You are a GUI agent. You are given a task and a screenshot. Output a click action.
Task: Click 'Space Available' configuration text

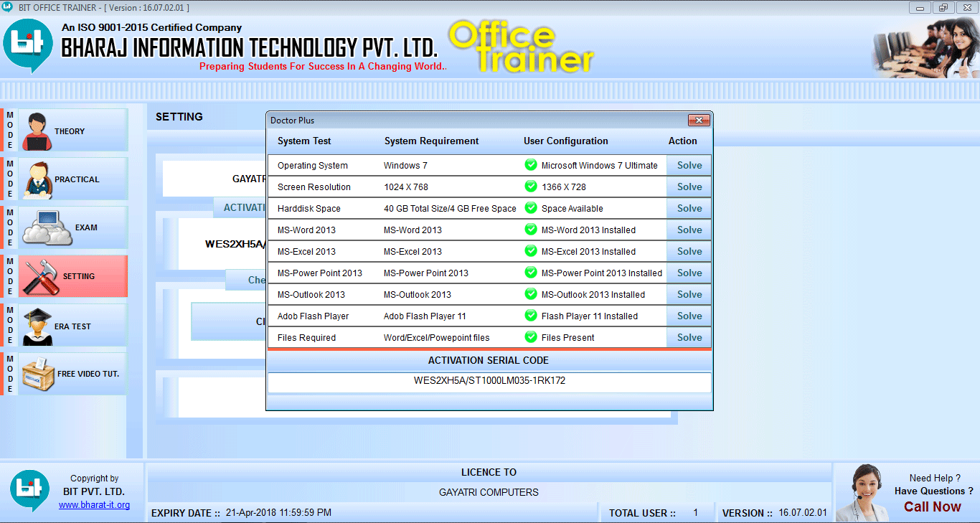pos(573,209)
